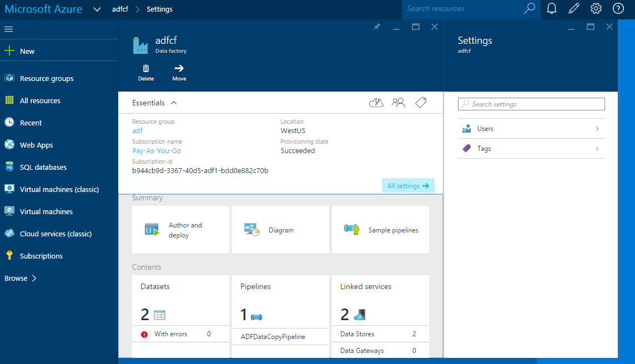Open the adf resource group link
635x364 pixels.
click(137, 131)
